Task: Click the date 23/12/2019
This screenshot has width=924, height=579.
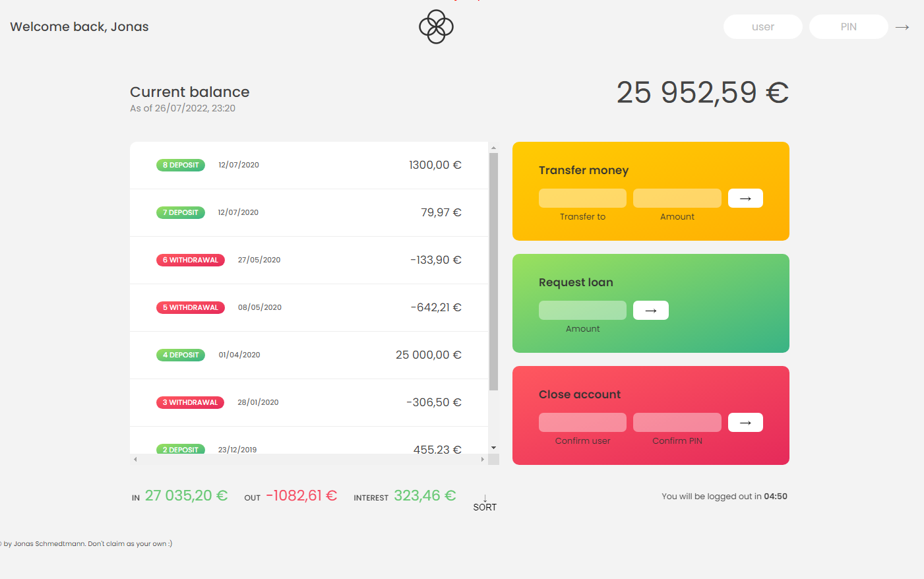Action: 237,449
